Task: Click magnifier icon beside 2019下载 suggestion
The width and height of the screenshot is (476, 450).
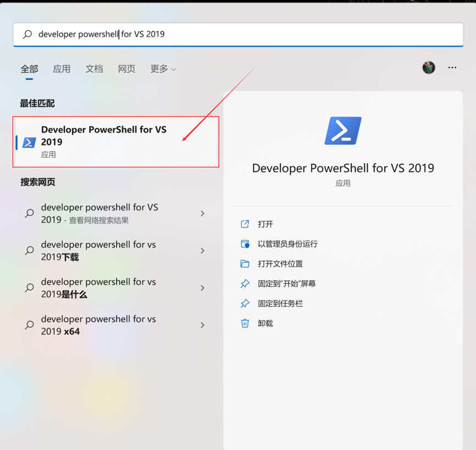Action: 30,251
